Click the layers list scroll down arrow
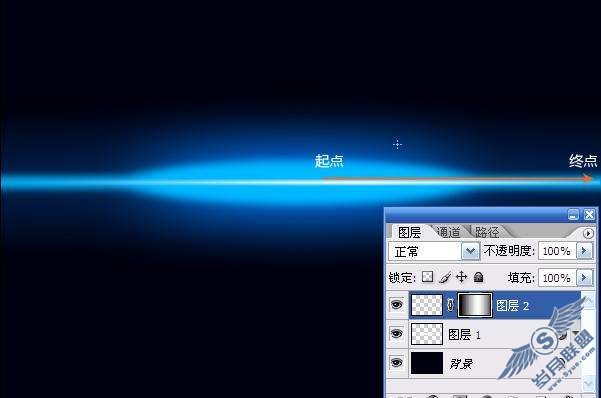 click(588, 383)
